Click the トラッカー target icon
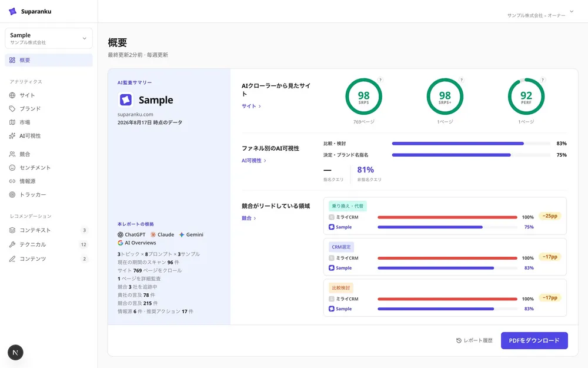This screenshot has height=368, width=588. point(12,194)
